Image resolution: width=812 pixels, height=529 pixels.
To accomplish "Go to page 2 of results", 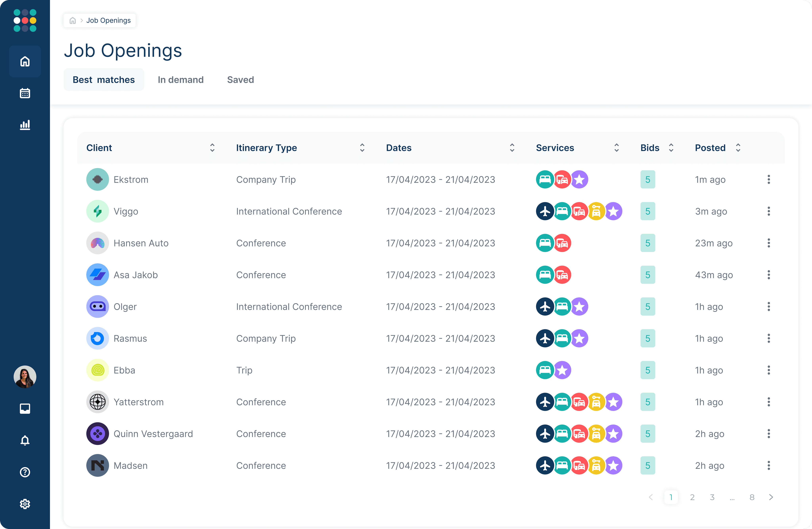I will (692, 497).
